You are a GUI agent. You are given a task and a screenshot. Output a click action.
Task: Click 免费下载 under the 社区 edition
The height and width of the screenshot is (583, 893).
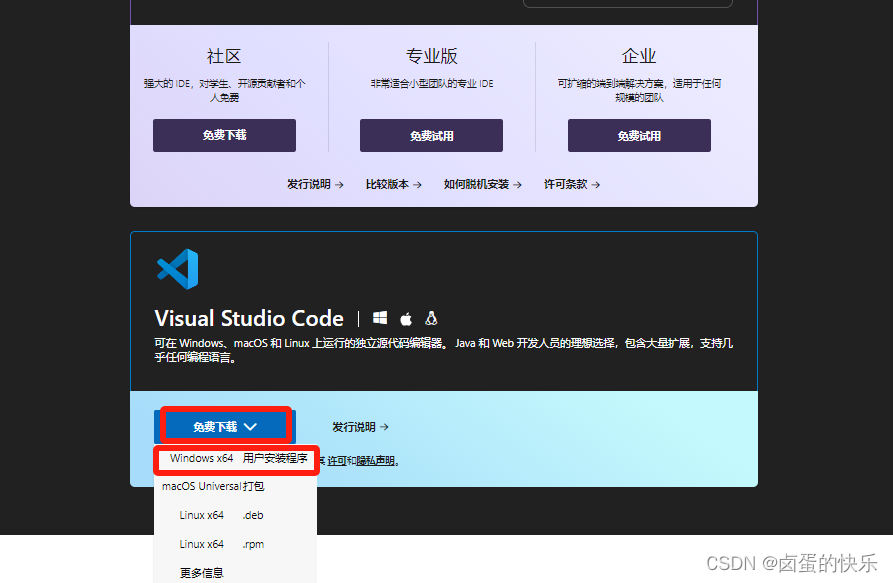[224, 135]
